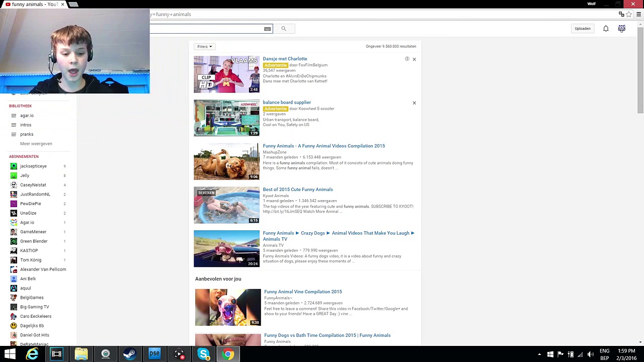The height and width of the screenshot is (362, 644).
Task: Go to BelgiGames subscription
Action: [x=32, y=298]
